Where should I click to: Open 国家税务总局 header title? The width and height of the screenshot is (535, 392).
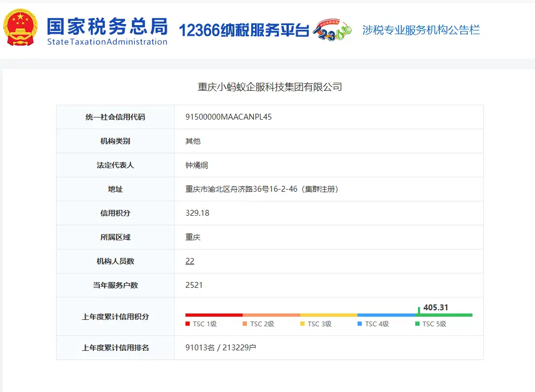[107, 27]
